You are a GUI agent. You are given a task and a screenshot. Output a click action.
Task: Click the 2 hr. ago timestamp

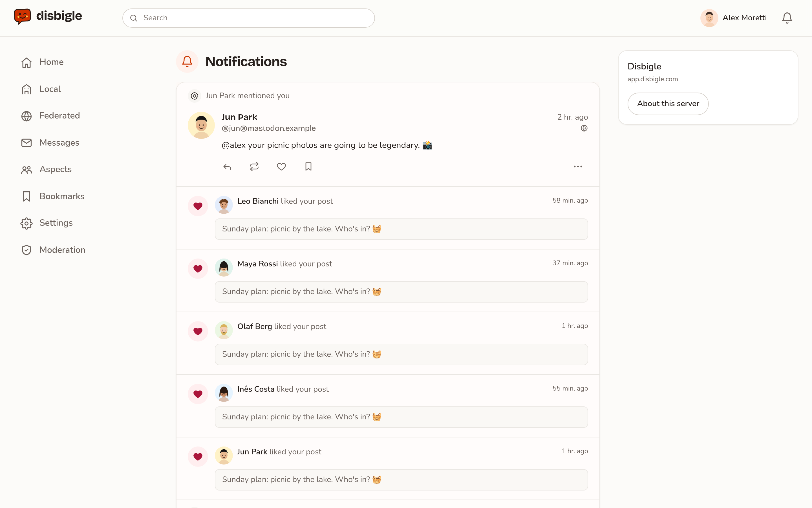[x=572, y=117]
